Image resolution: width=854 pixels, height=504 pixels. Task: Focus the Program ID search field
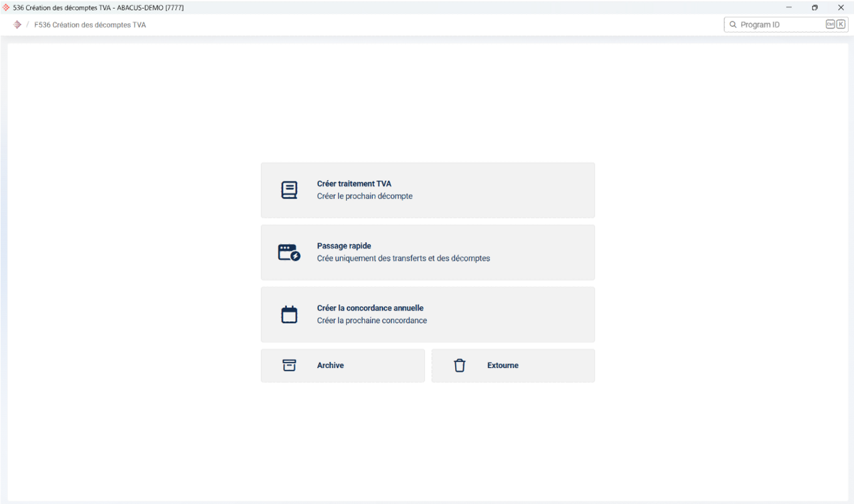777,25
